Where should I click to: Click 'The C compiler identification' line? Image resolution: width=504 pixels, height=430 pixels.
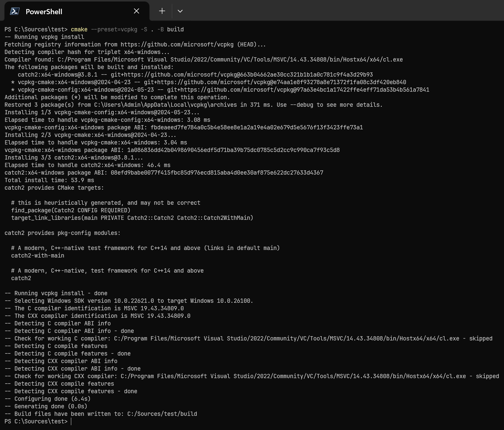94,308
